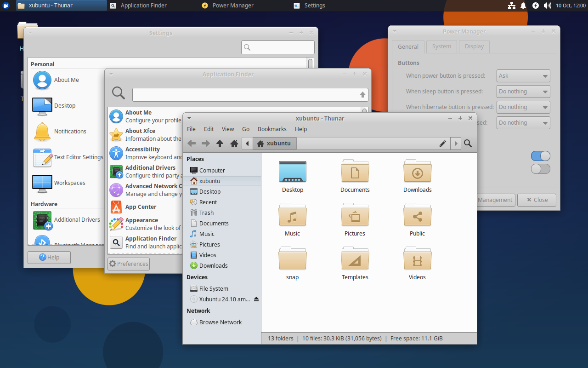Viewport: 588px width, 368px height.
Task: Expand Application Finder search history arrow
Action: pyautogui.click(x=362, y=95)
